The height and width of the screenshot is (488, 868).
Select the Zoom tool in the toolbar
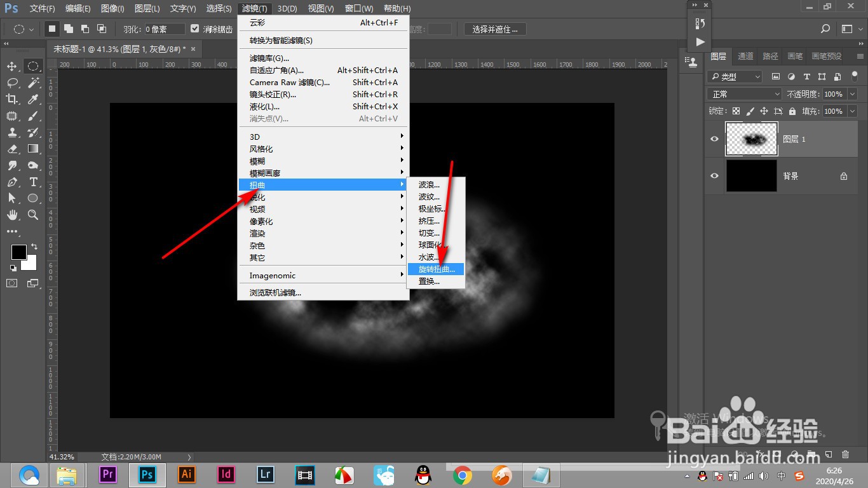point(31,215)
